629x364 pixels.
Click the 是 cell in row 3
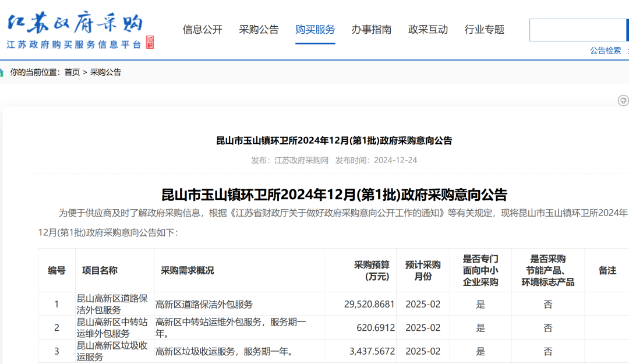click(480, 352)
